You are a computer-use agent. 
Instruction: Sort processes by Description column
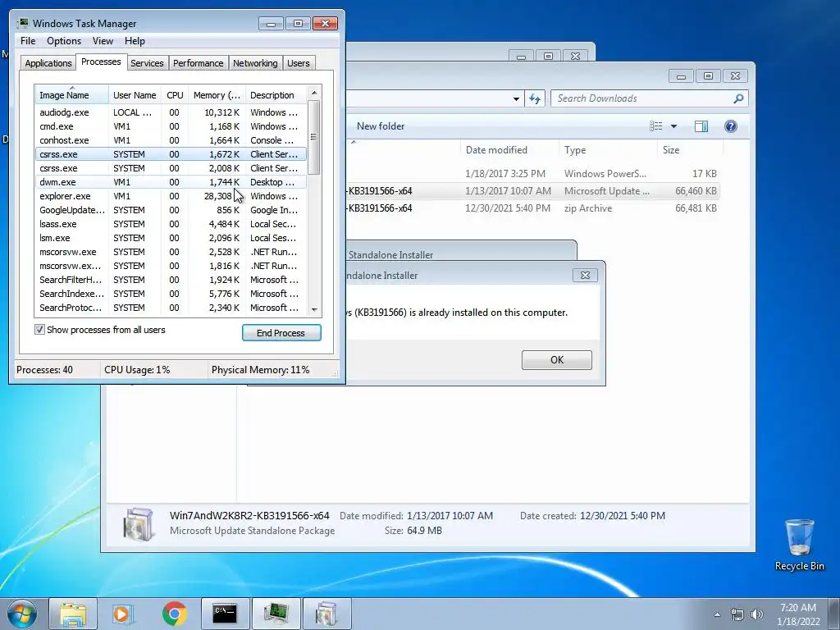pyautogui.click(x=276, y=95)
